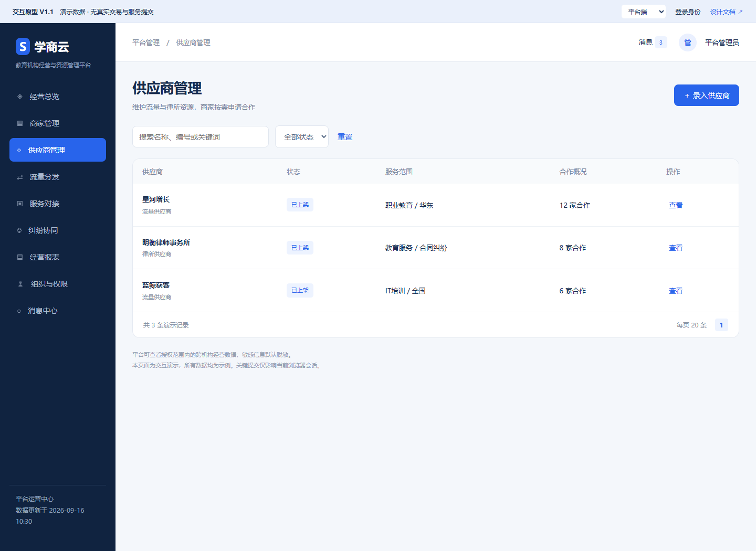This screenshot has height=551, width=756.
Task: Click 已上架 status tag for 星河增长
Action: [300, 205]
